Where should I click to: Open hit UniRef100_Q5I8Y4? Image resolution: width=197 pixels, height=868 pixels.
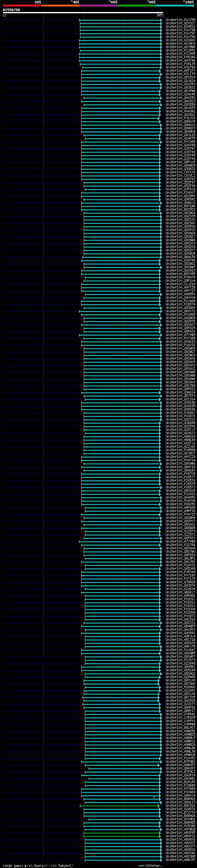click(180, 78)
